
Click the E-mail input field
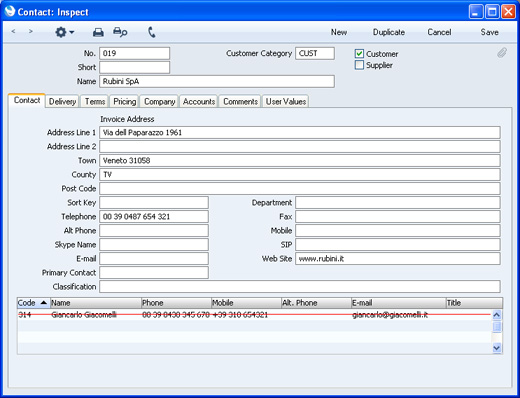(x=154, y=258)
